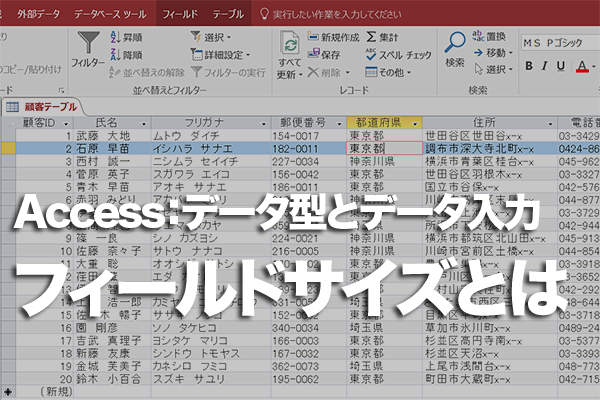Screen dimensions: 600x400
Task: Open フリガナ column filter arrow
Action: (263, 124)
